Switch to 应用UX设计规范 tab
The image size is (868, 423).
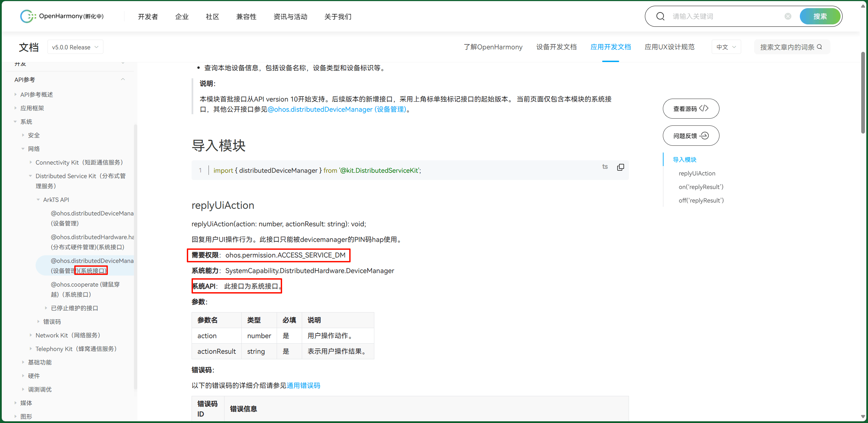click(670, 47)
